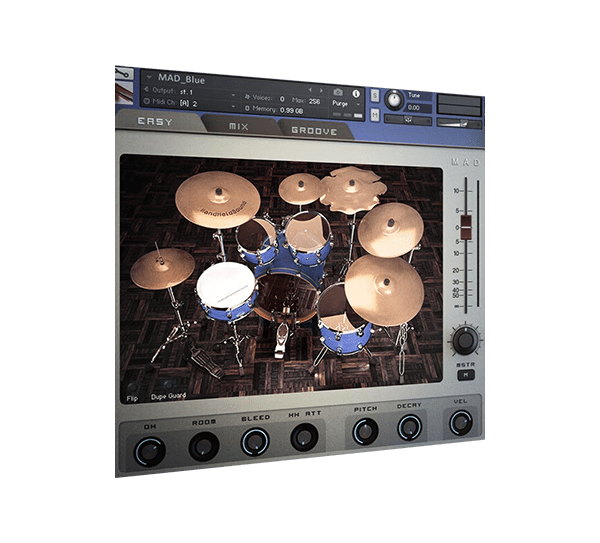Toggle the Flip switch
Screen dimensions: 600x543
pos(132,387)
